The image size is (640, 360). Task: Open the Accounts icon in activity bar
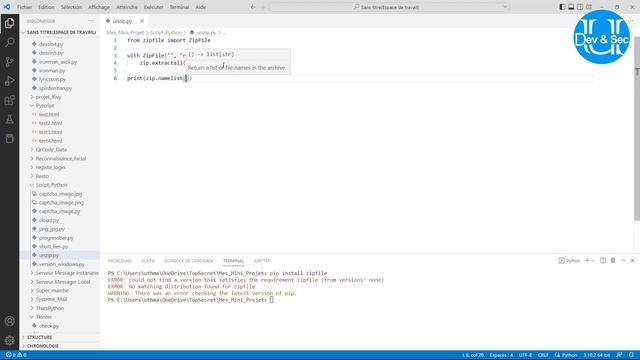(x=9, y=321)
